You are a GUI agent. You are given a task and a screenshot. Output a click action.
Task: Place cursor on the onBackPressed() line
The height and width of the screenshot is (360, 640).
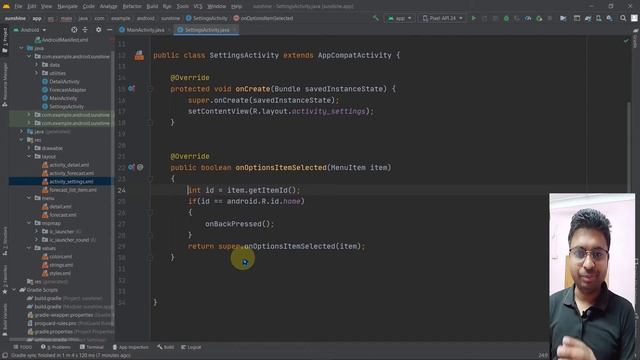point(239,224)
